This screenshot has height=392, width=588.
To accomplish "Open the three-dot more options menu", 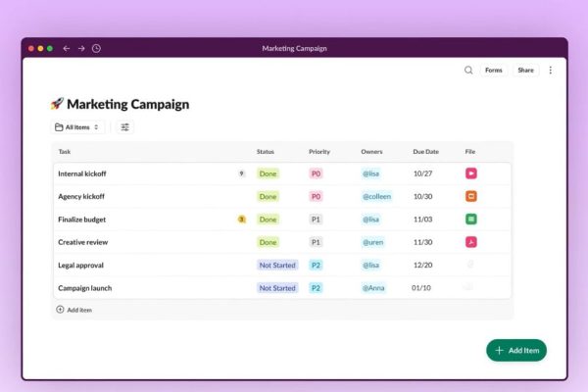I will [550, 71].
